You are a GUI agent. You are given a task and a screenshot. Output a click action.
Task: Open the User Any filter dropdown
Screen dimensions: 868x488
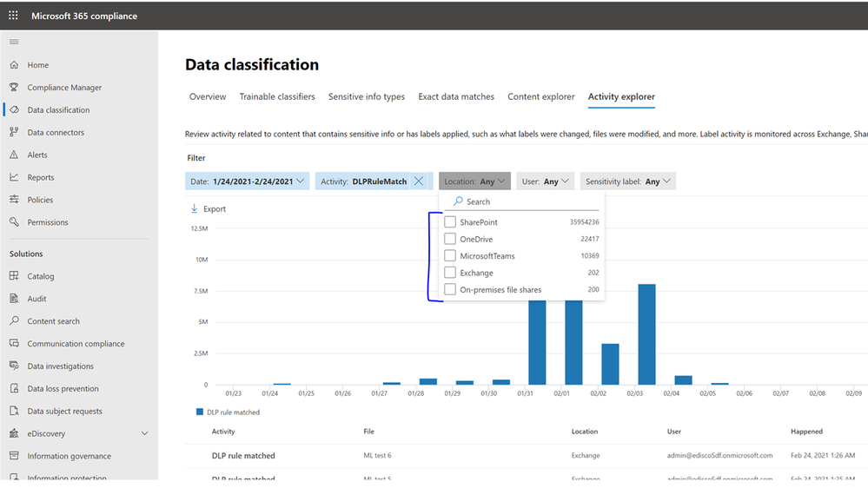pos(546,181)
